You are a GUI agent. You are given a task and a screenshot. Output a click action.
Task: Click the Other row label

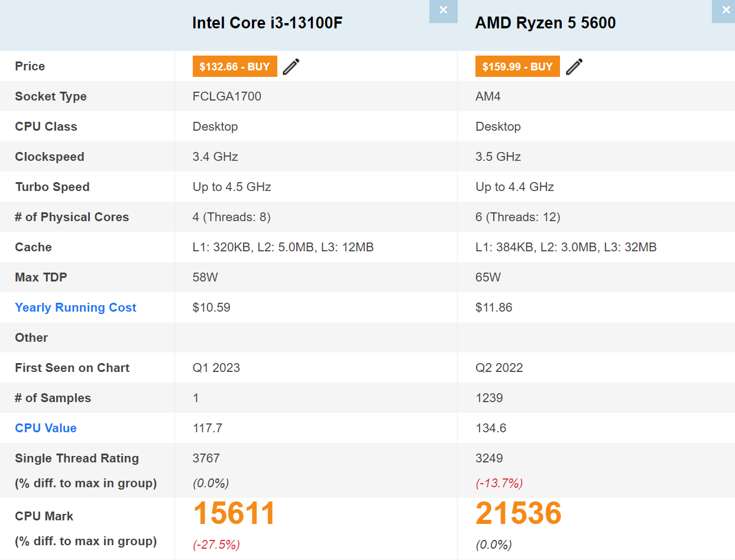(x=31, y=338)
